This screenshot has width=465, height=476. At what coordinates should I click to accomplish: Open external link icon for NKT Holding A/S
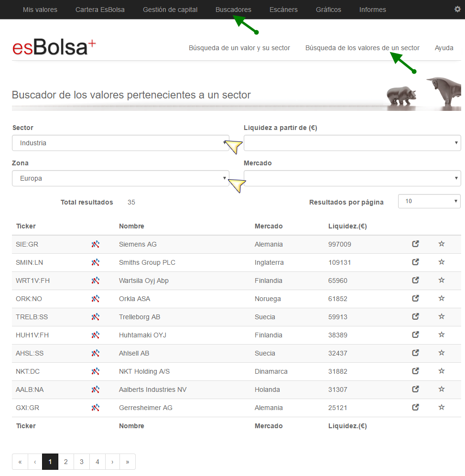click(x=415, y=371)
